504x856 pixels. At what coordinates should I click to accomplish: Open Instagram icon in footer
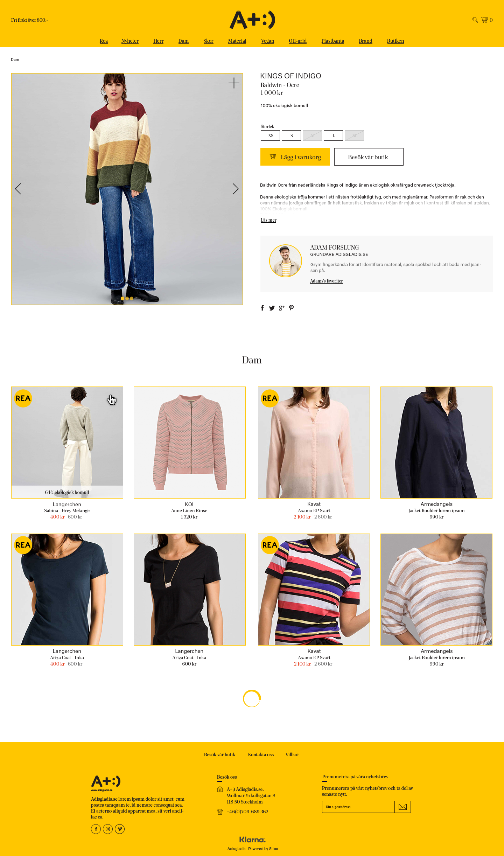coord(108,829)
